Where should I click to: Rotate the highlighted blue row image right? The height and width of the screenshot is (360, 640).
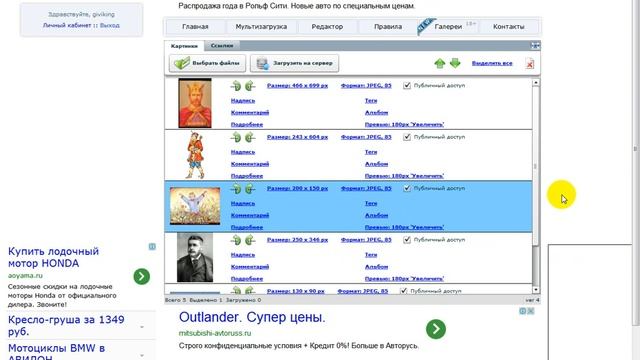click(x=250, y=189)
